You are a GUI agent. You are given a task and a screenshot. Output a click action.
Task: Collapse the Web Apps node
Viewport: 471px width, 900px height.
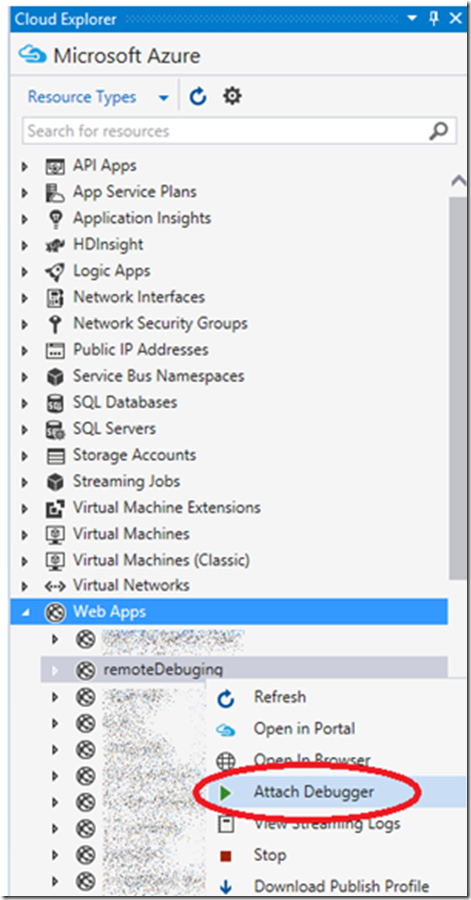(25, 612)
